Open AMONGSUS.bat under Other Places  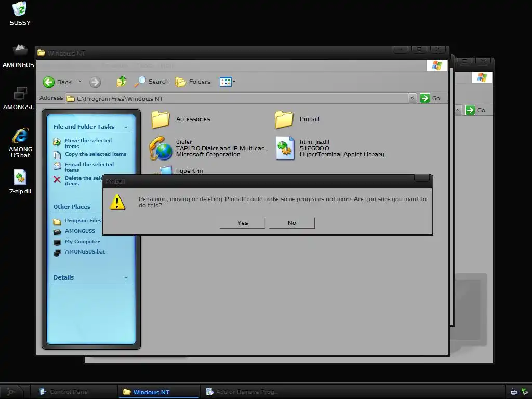point(85,252)
